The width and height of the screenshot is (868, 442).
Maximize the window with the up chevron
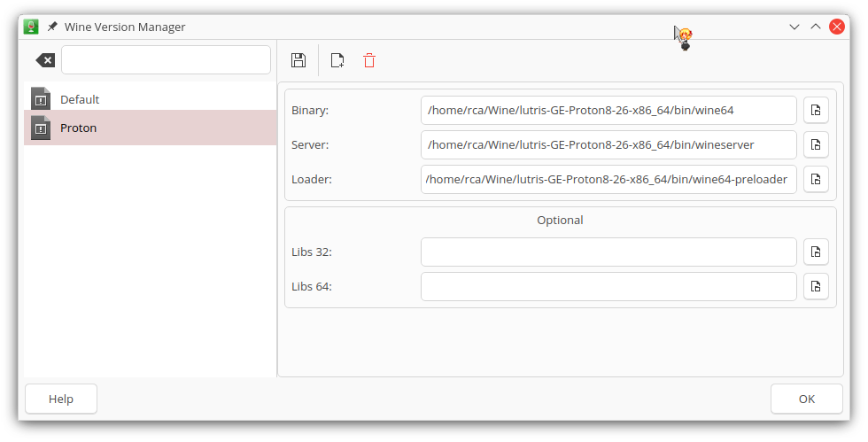coord(816,27)
